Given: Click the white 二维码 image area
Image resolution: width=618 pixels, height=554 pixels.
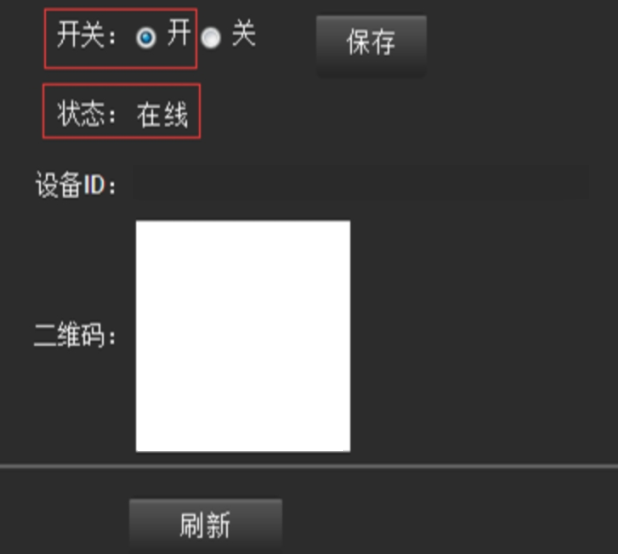Looking at the screenshot, I should pos(243,336).
